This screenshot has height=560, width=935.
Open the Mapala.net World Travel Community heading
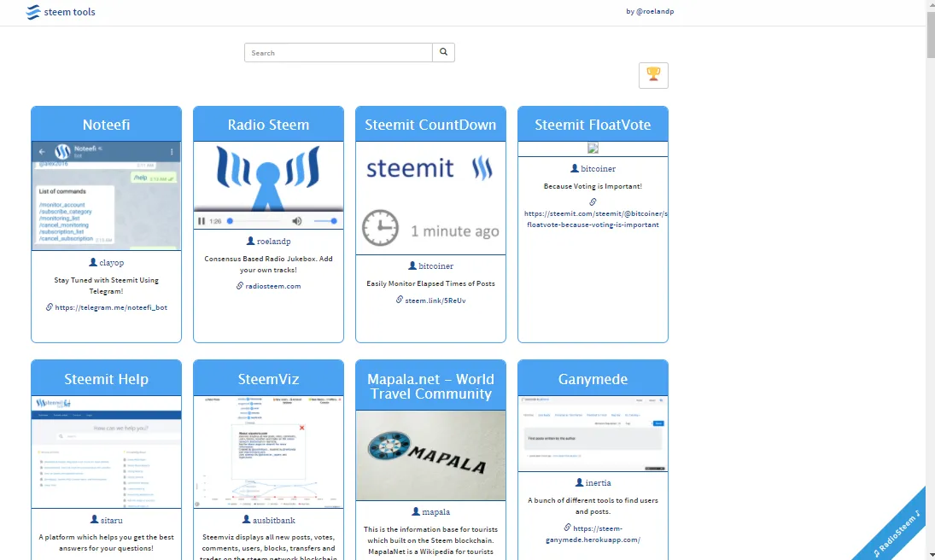430,387
